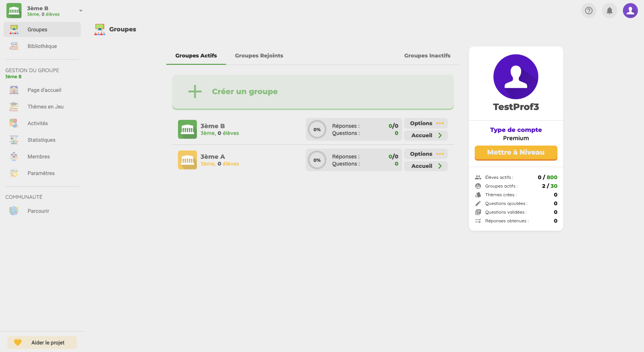The width and height of the screenshot is (644, 352).
Task: Go to Activités in the sidebar
Action: click(37, 123)
